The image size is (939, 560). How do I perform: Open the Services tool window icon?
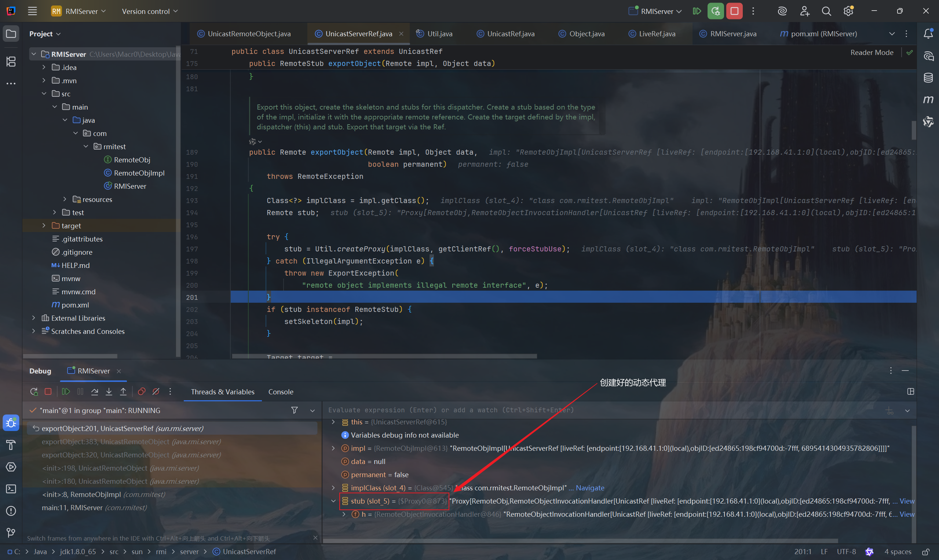[11, 467]
